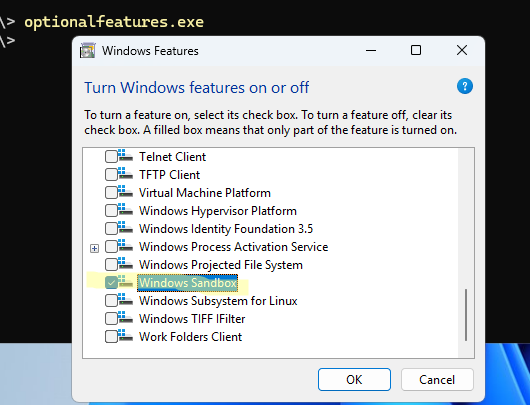Viewport: 530px width, 405px height.
Task: Select the Telnet Client label
Action: (x=172, y=157)
